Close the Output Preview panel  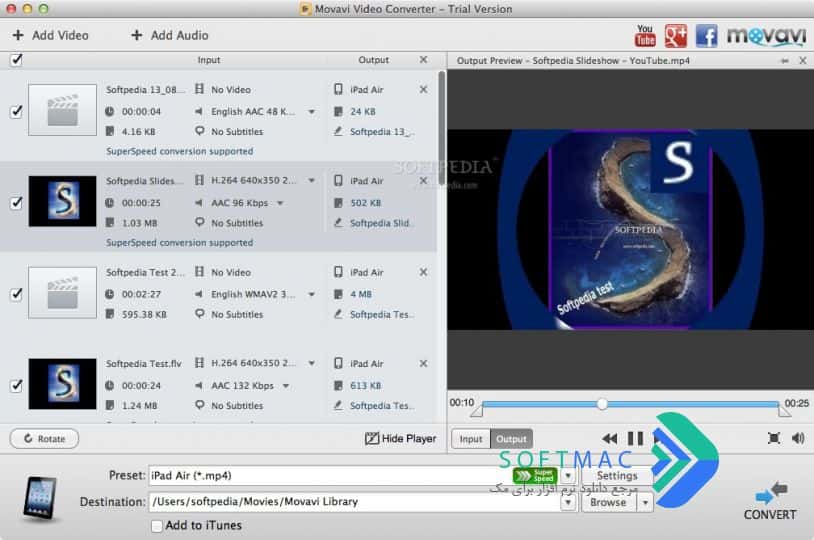[x=803, y=61]
